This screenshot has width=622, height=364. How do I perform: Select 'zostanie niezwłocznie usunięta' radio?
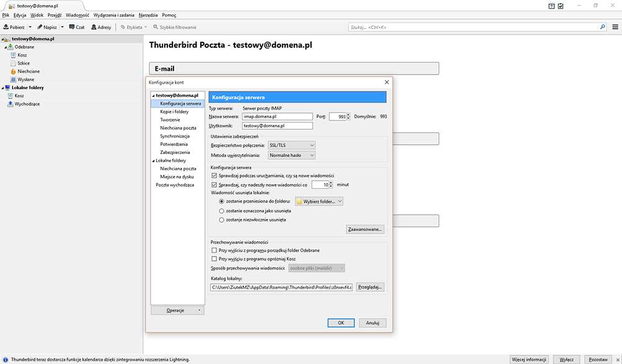[x=222, y=219]
